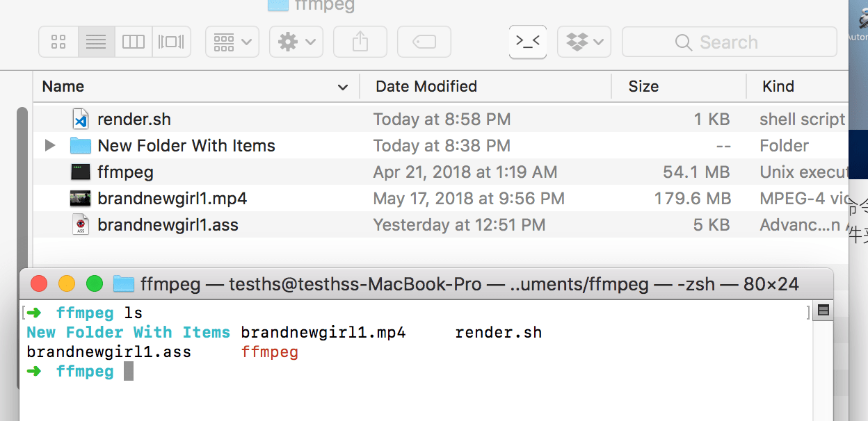Select the New Folder With Items name
This screenshot has height=421, width=868.
coord(186,146)
